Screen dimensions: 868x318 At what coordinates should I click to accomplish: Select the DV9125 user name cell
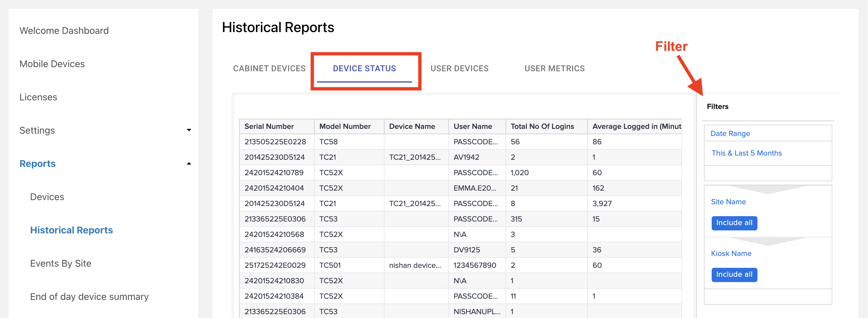[477, 250]
